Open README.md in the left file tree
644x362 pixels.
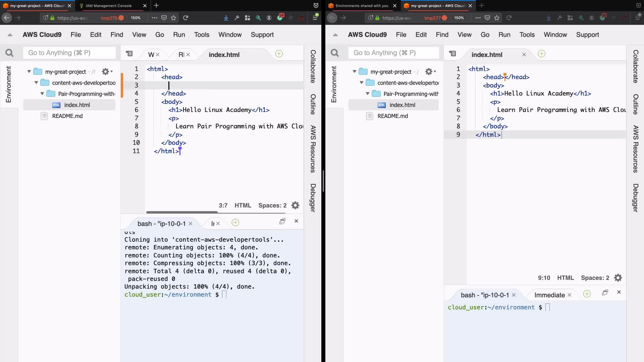point(67,116)
